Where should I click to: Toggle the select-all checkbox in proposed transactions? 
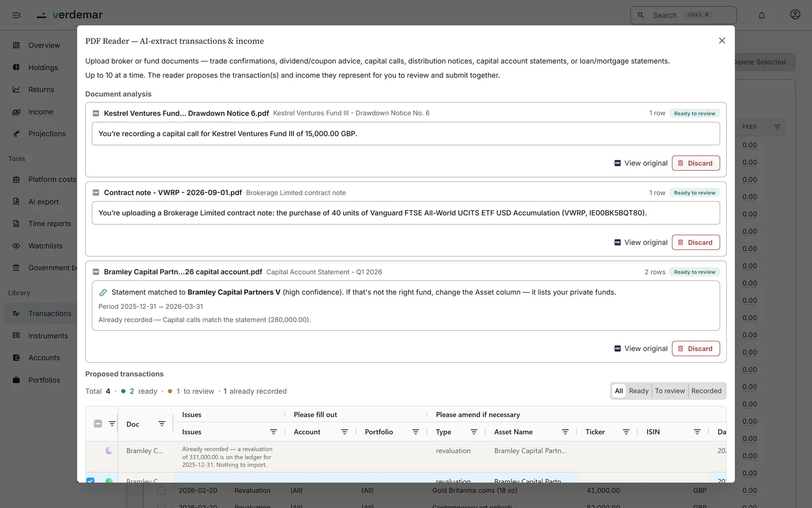98,424
